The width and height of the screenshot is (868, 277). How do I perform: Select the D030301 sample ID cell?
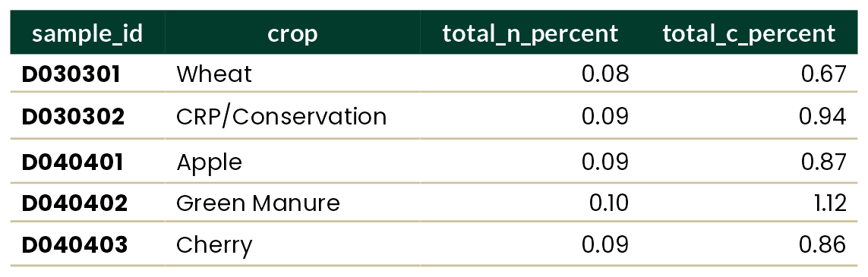tap(87, 74)
